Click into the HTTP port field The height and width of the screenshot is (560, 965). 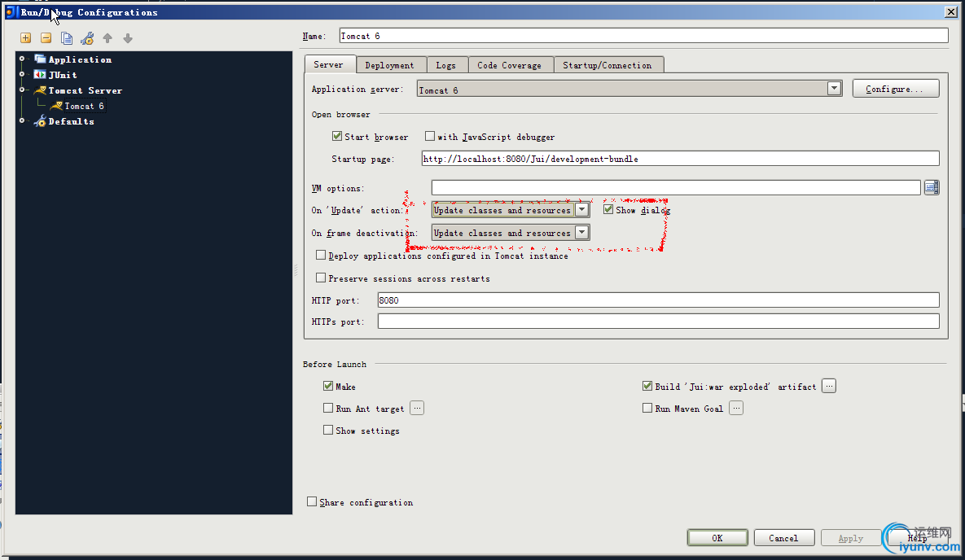tap(659, 300)
